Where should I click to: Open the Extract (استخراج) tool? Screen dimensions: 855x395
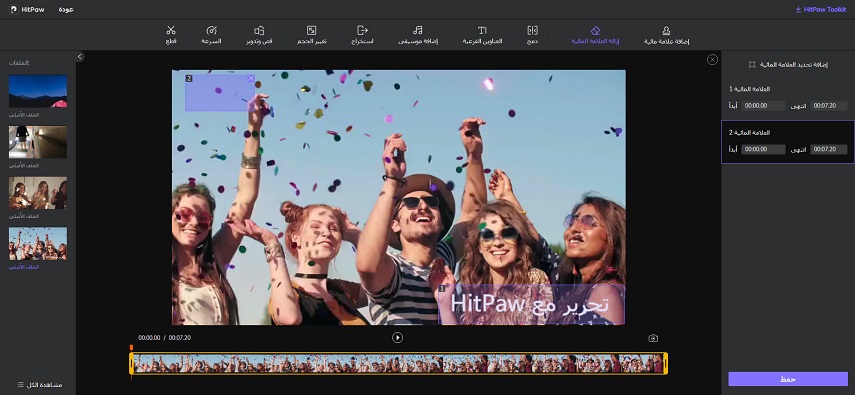(x=362, y=35)
